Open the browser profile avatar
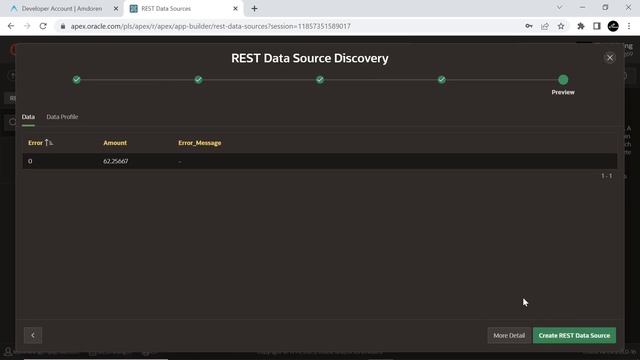The width and height of the screenshot is (640, 360). point(613,26)
